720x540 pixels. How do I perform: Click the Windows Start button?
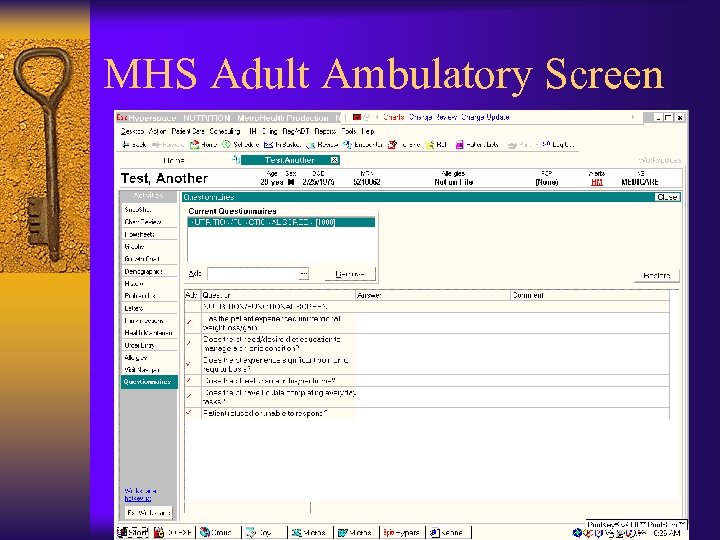(133, 533)
